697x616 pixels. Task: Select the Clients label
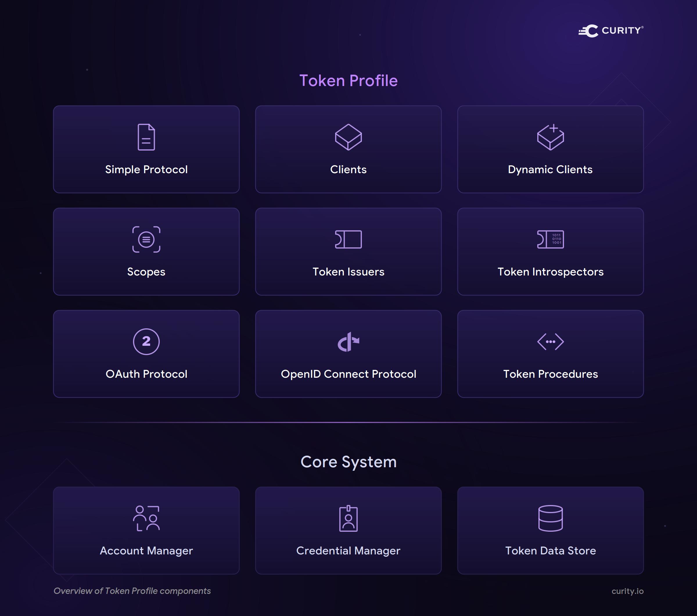(348, 169)
